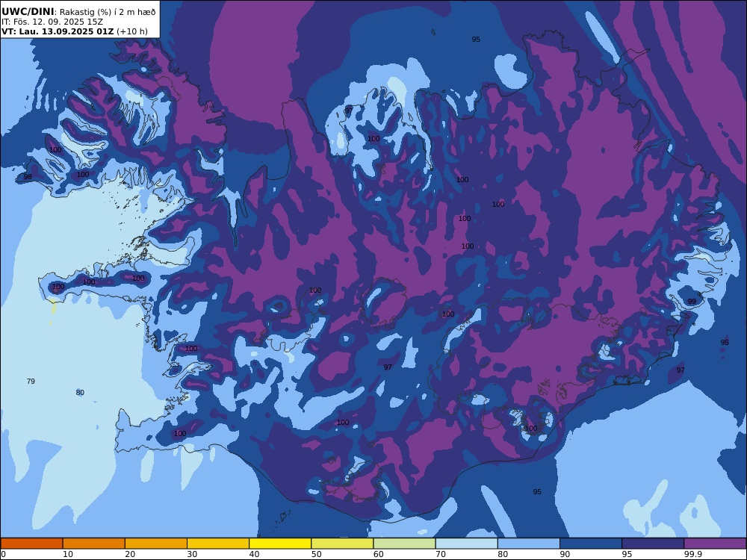
Task: Click the legend tick label '60'
Action: [379, 554]
